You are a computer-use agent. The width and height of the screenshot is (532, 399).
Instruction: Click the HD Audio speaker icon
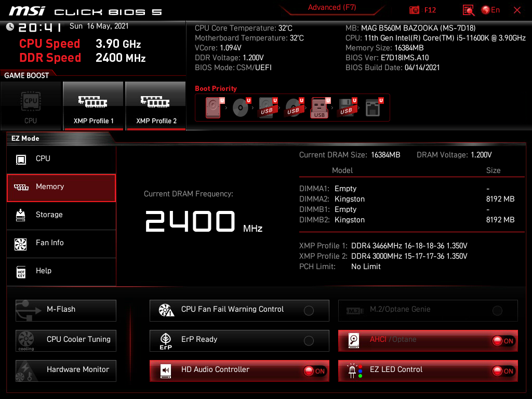[x=166, y=371]
